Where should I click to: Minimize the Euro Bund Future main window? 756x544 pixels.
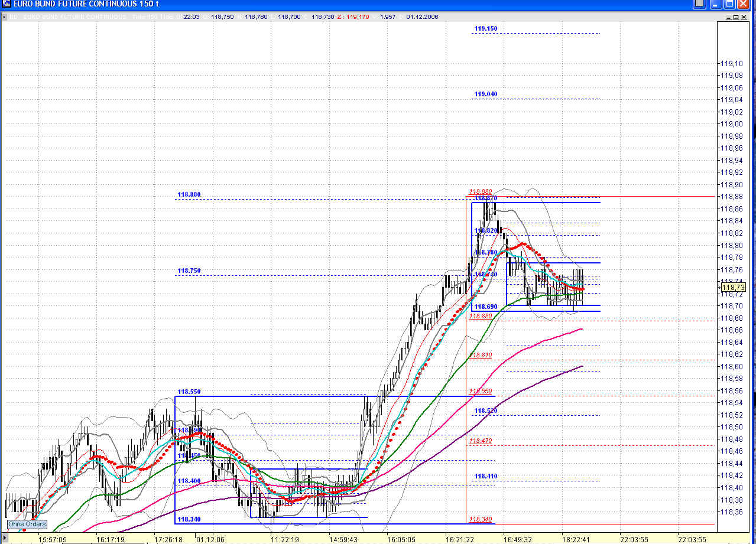pos(717,5)
